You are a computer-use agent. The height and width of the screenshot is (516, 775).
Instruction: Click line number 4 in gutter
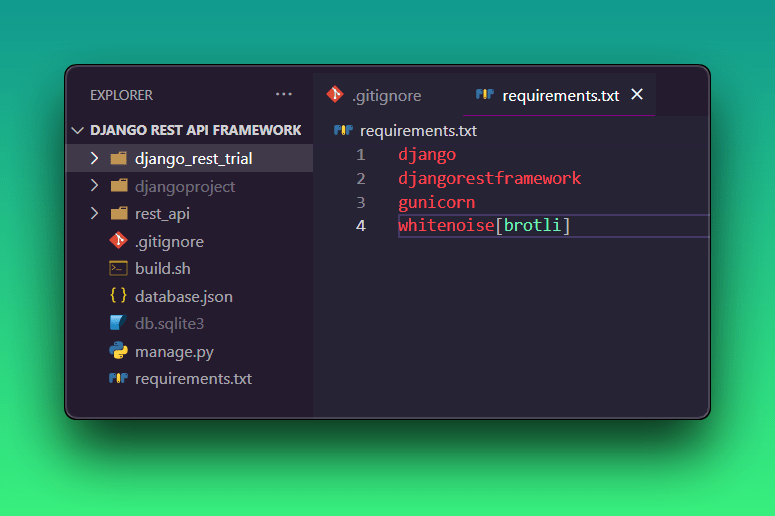[361, 226]
